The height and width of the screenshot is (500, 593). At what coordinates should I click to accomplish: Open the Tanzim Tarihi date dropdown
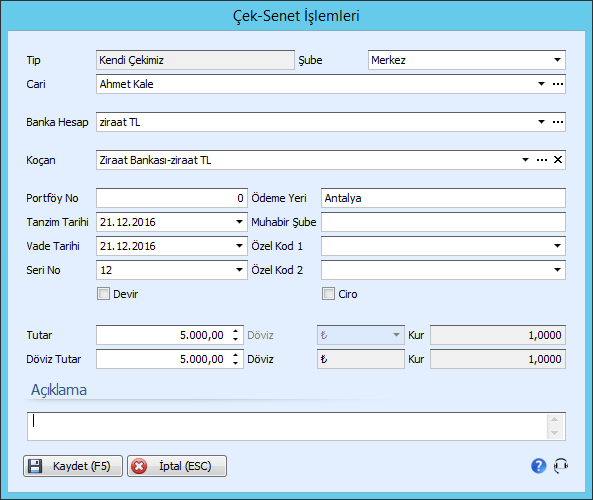pos(239,222)
